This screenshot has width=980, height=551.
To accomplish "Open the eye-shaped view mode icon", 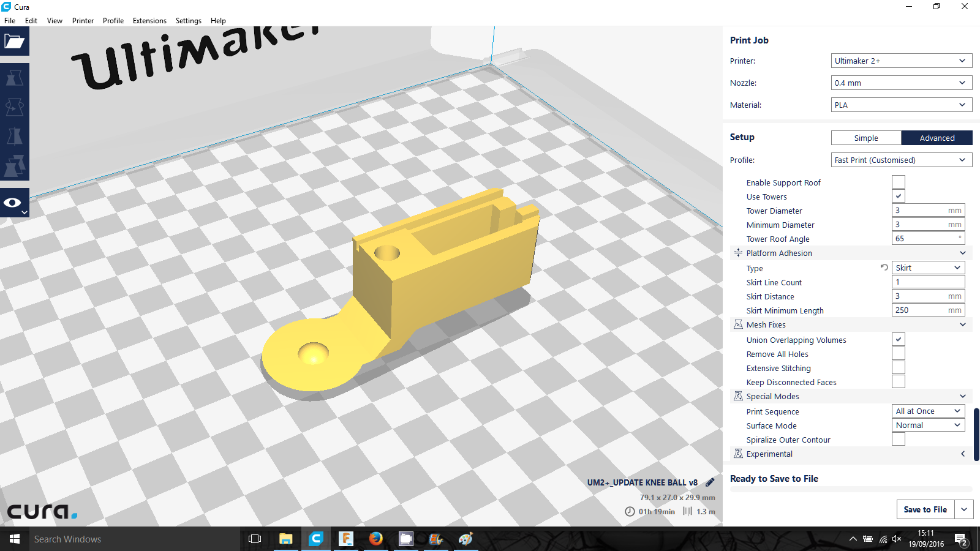I will (13, 203).
